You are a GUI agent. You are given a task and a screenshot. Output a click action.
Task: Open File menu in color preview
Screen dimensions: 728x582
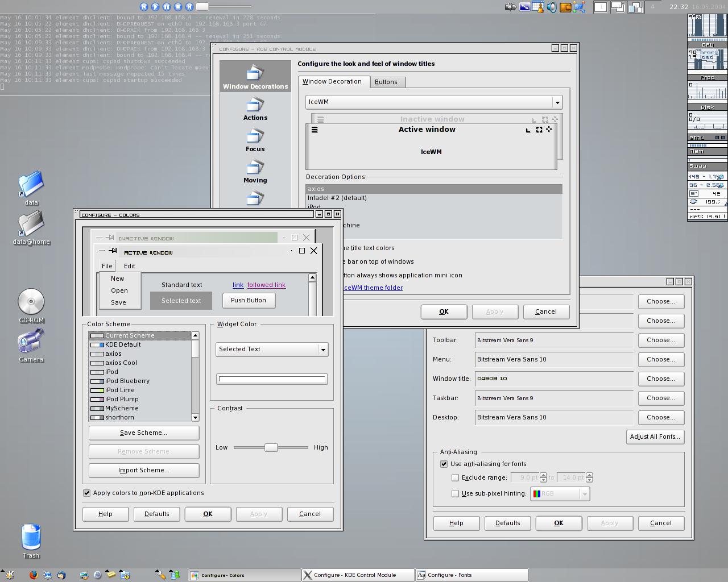[x=107, y=266]
